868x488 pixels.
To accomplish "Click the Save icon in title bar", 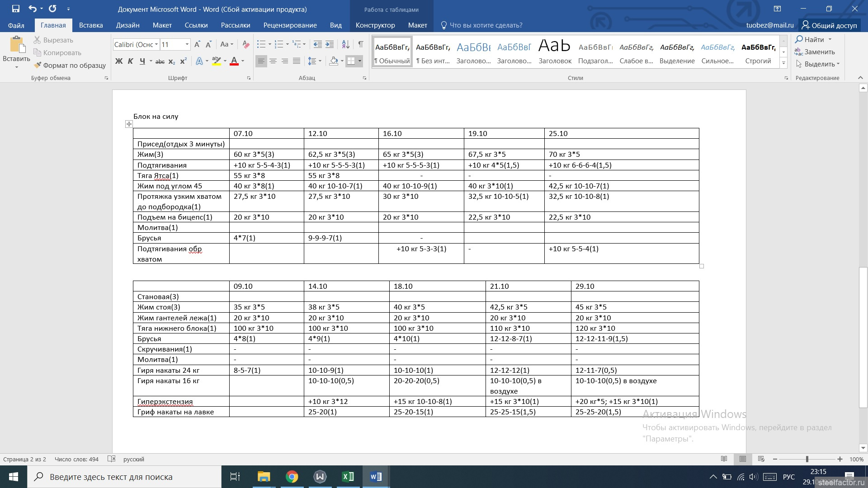I will (16, 9).
